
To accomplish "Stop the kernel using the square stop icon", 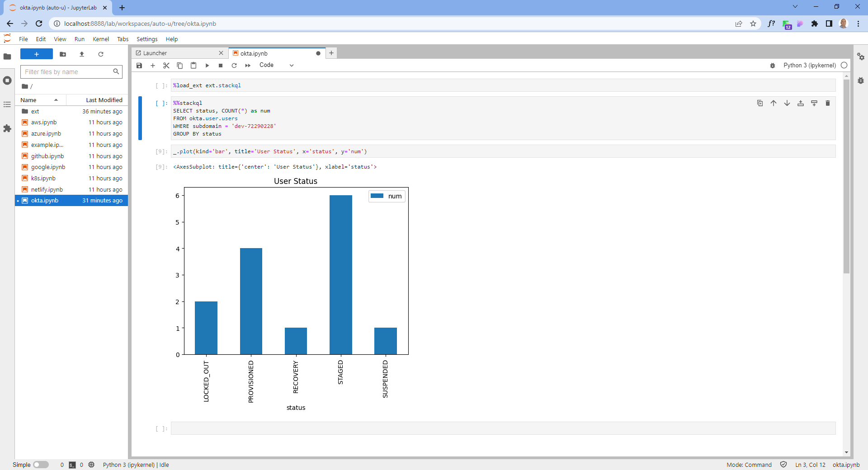I will click(221, 66).
